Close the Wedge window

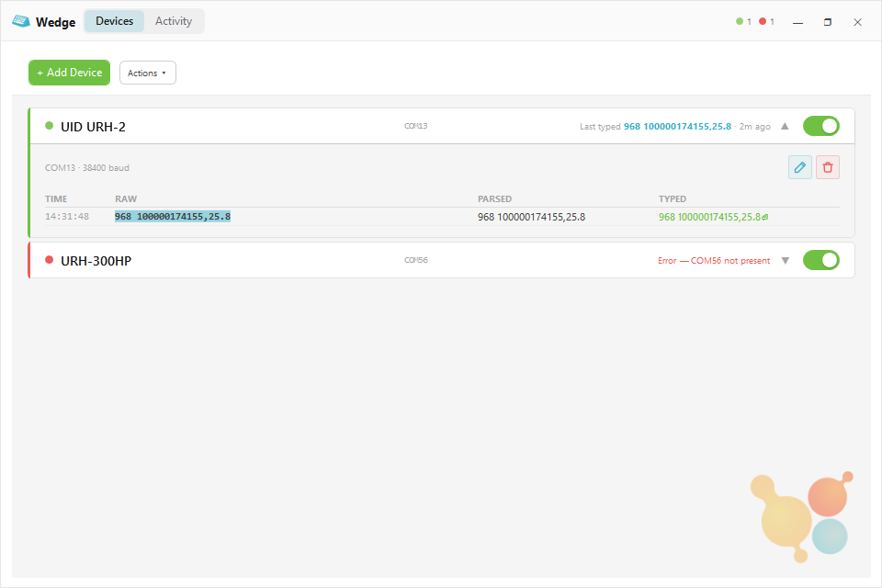click(x=857, y=22)
